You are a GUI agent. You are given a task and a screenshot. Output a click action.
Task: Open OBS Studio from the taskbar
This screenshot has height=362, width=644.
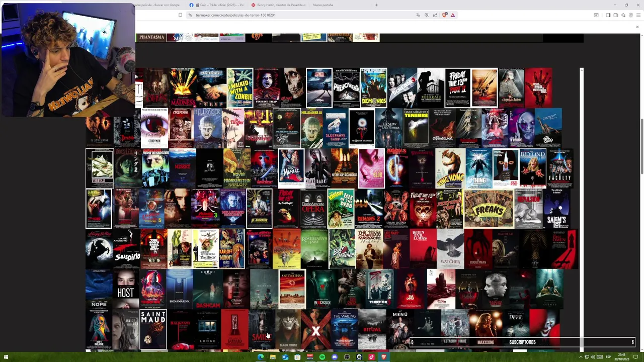click(347, 357)
